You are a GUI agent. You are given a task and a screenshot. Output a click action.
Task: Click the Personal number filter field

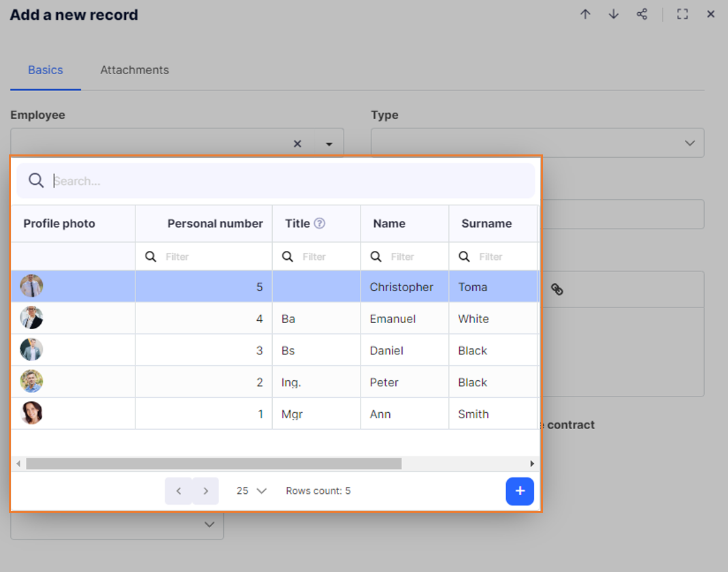tap(204, 256)
